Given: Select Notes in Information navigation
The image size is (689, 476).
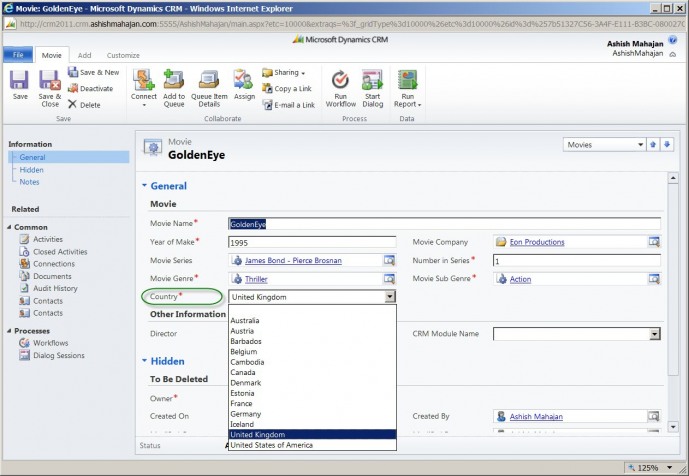Looking at the screenshot, I should click(x=29, y=182).
